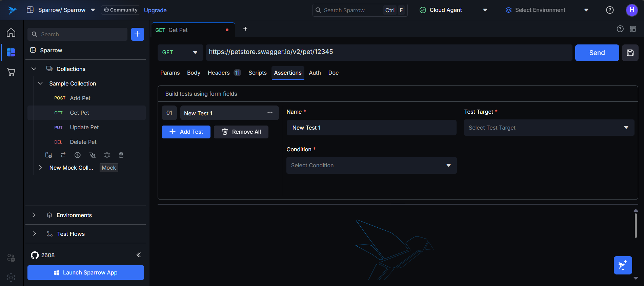The width and height of the screenshot is (644, 286).
Task: Open new tab with plus icon
Action: tap(245, 29)
